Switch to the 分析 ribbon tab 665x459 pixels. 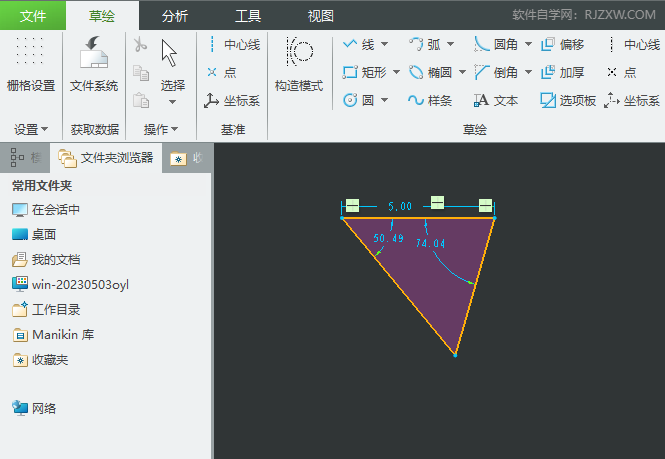point(174,16)
